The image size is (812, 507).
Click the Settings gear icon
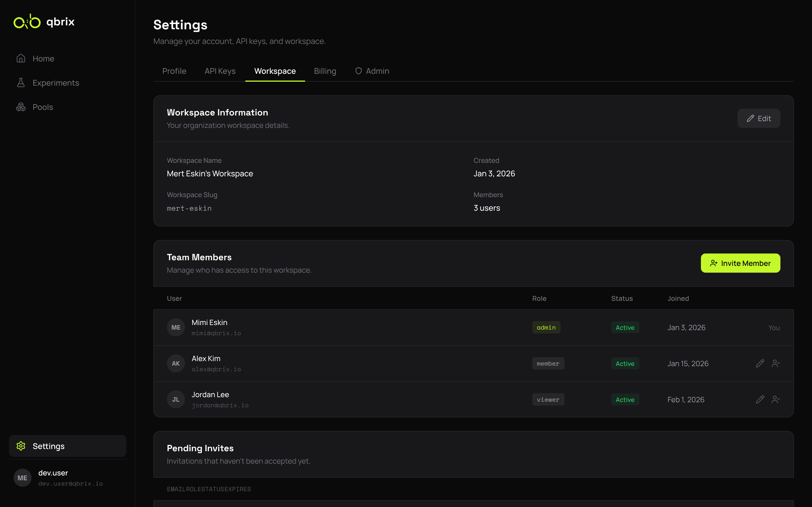21,446
